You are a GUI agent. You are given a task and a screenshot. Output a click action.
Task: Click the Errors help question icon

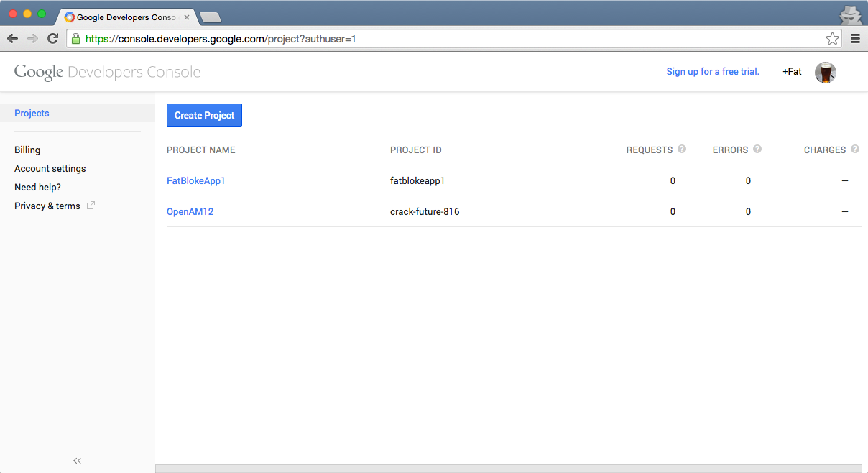(x=757, y=150)
